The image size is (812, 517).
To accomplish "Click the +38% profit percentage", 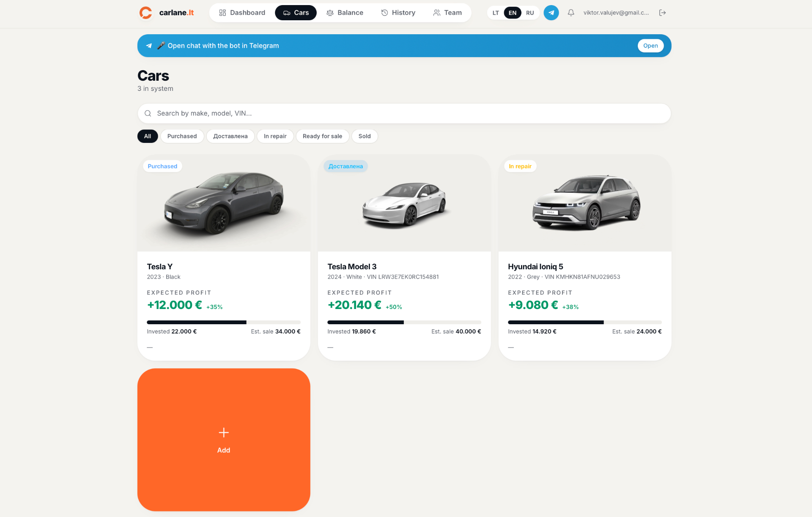I will [x=571, y=307].
